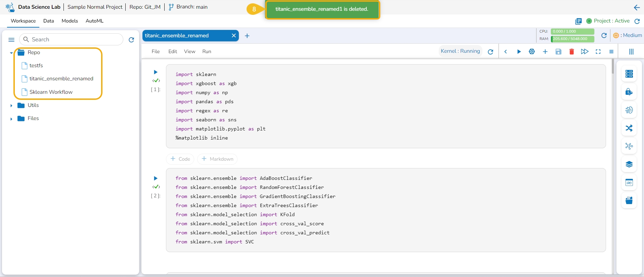Restart the kernel using refresh icon
Screen dimensions: 644x277
[490, 52]
